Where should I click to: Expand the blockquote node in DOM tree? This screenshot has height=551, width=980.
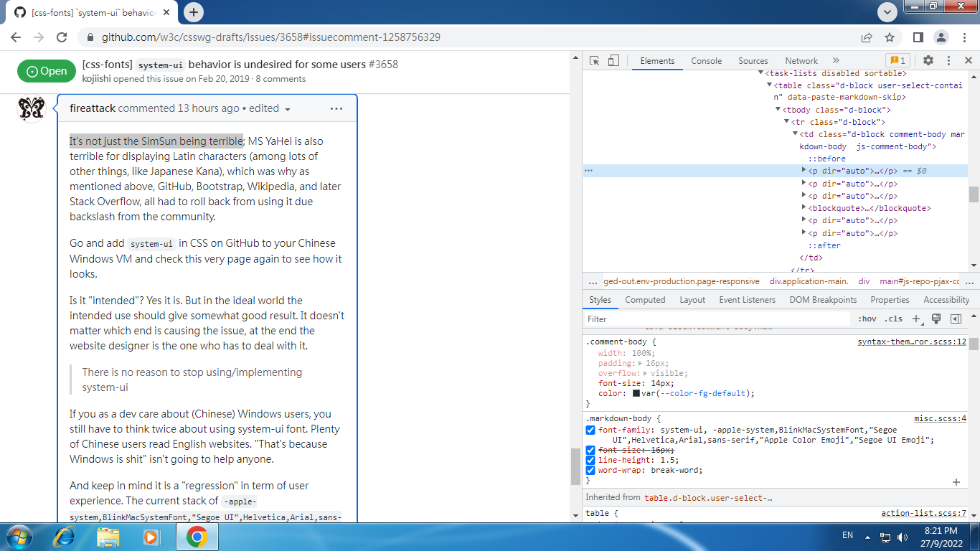pyautogui.click(x=804, y=208)
